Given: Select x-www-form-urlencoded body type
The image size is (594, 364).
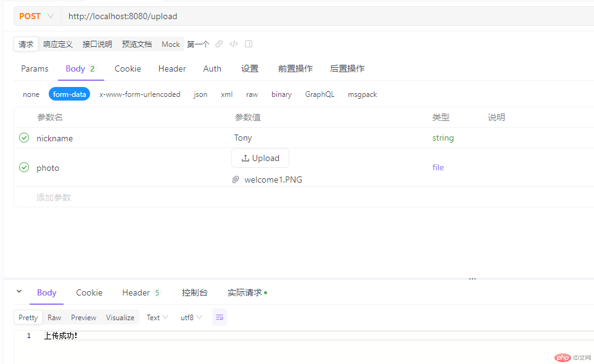Looking at the screenshot, I should [x=140, y=94].
